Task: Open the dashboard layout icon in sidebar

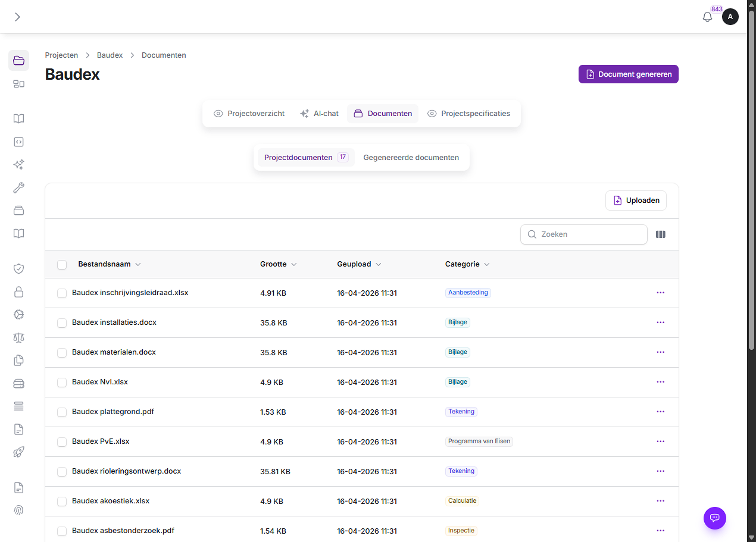Action: (18, 84)
